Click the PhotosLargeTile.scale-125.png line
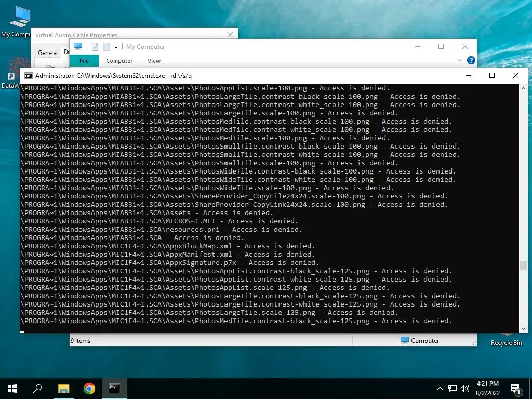Image resolution: width=532 pixels, height=399 pixels. pyautogui.click(x=209, y=312)
